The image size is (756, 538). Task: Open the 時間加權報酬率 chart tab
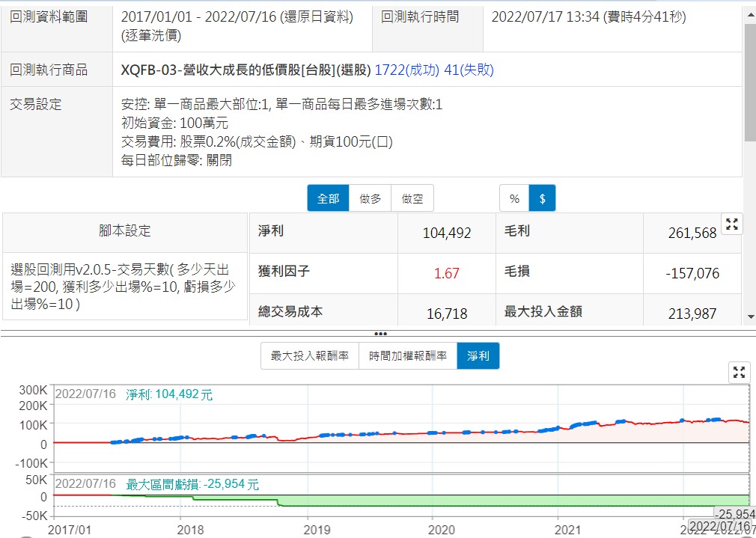[x=408, y=356]
